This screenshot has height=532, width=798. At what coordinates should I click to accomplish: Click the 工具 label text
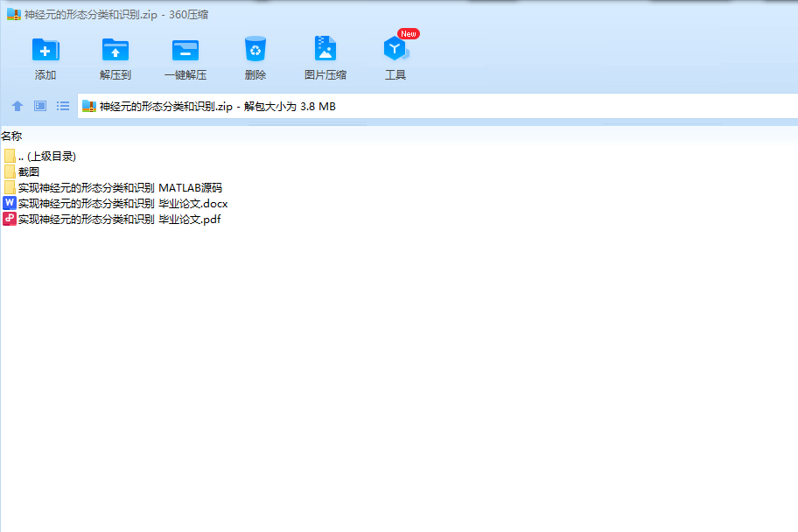coord(395,75)
